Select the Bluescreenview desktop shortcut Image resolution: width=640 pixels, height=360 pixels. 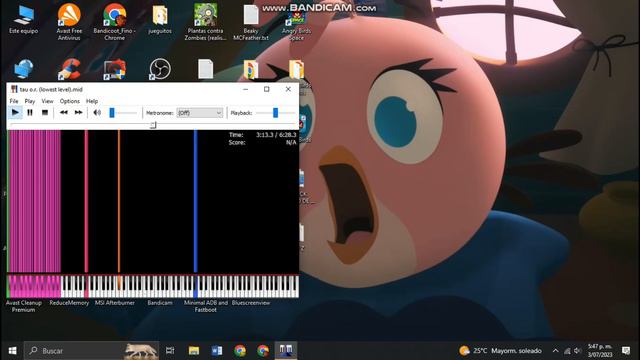pyautogui.click(x=251, y=303)
